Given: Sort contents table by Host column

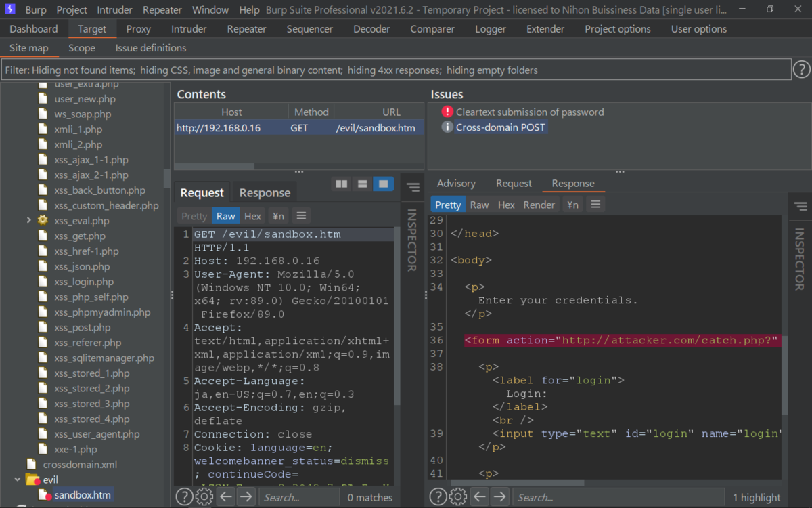Looking at the screenshot, I should (231, 112).
